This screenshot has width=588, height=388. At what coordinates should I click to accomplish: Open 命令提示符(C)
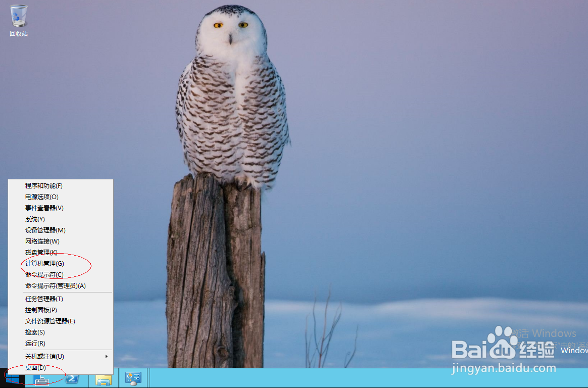click(x=61, y=275)
